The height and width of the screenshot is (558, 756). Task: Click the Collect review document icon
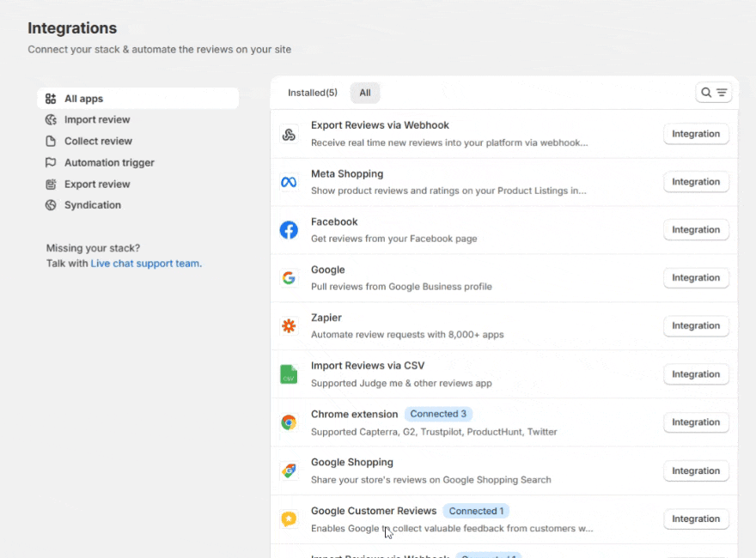tap(51, 141)
